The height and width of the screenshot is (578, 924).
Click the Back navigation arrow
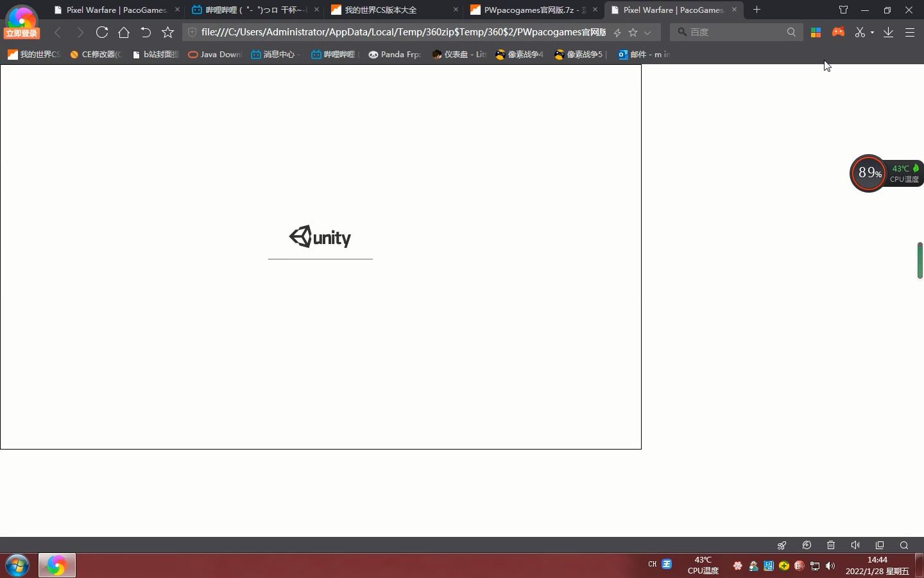coord(58,32)
